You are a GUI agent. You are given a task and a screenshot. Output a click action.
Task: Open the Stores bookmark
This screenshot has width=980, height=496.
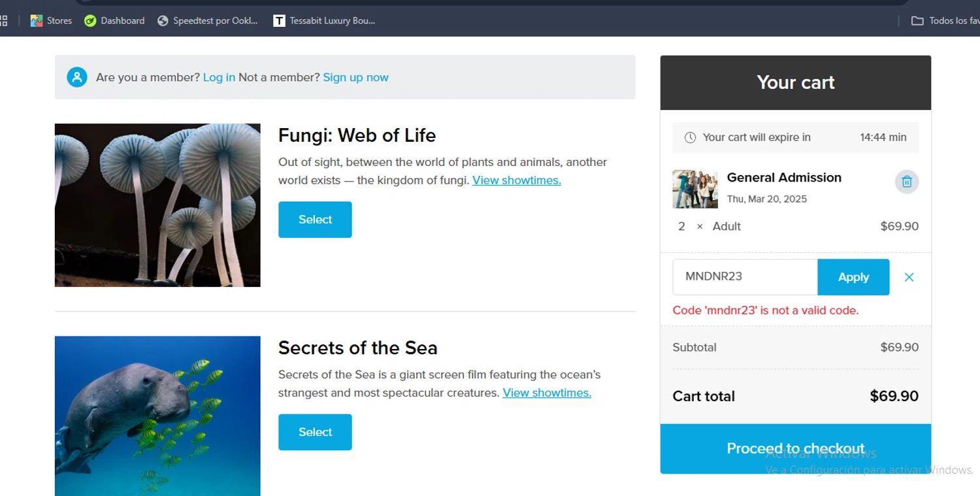click(51, 21)
